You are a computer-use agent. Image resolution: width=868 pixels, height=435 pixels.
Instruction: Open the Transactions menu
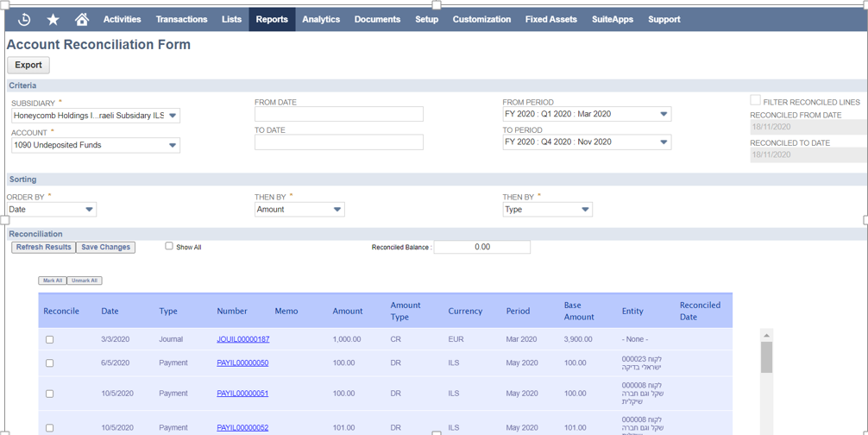tap(181, 19)
